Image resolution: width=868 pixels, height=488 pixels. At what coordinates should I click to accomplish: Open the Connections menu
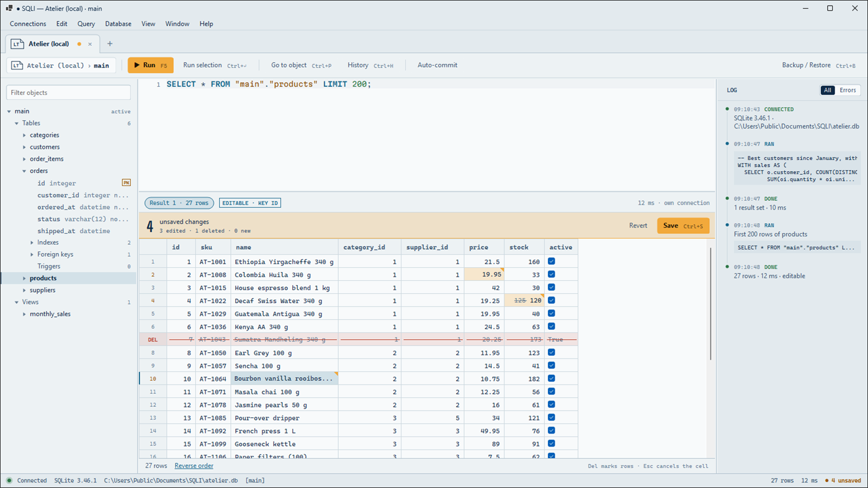coord(28,24)
